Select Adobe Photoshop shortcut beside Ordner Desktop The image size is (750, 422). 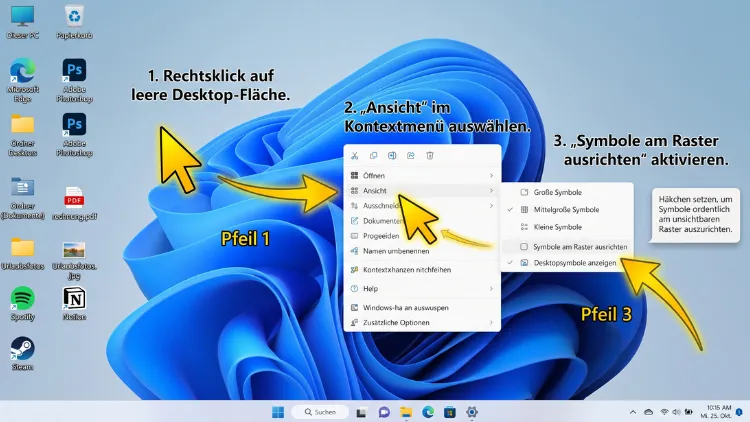[x=75, y=124]
